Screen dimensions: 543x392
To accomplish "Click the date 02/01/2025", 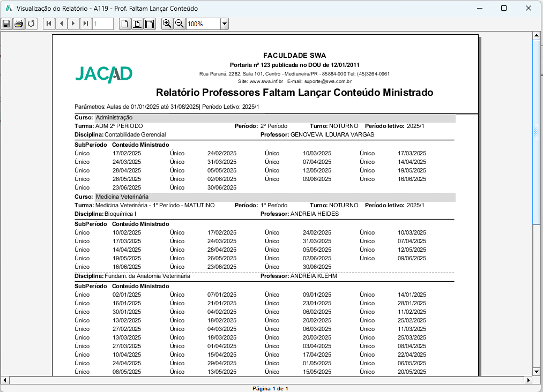I will point(127,295).
